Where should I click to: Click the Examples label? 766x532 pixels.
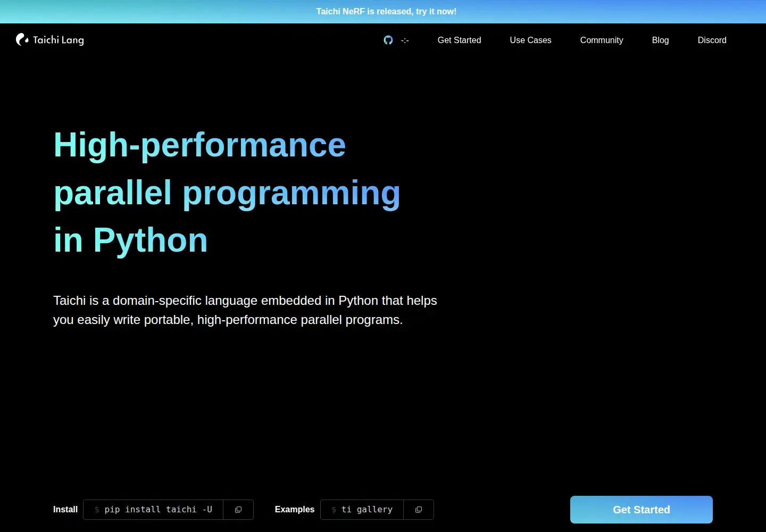[x=295, y=510]
